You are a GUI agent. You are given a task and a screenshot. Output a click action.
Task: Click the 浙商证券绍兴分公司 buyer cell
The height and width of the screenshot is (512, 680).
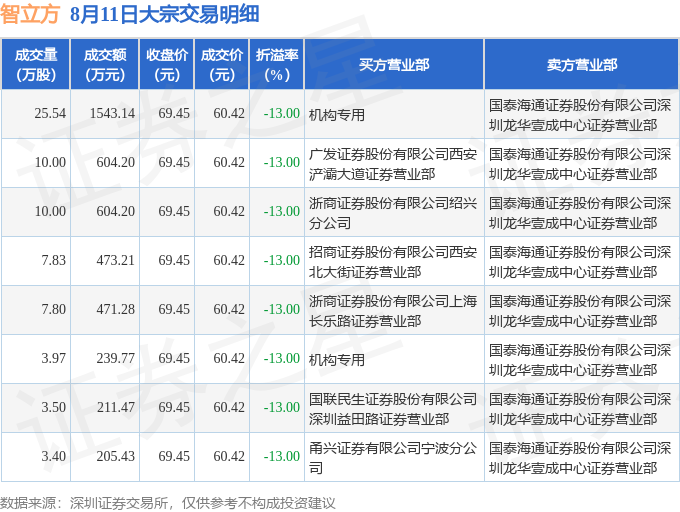point(393,213)
